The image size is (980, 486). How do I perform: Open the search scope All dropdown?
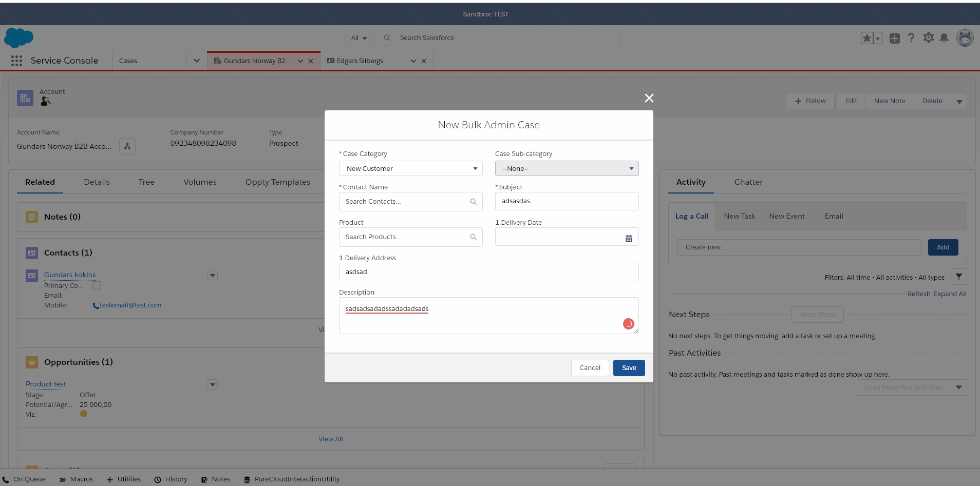358,37
